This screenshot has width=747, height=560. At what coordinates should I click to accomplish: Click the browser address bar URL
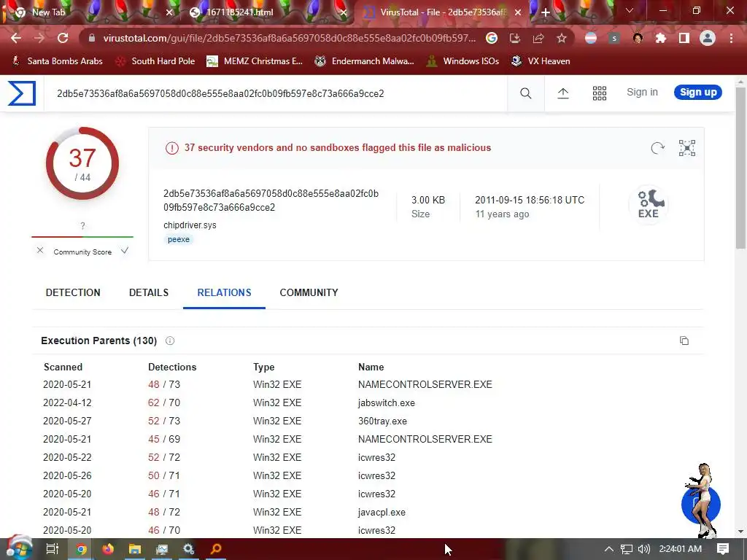click(289, 38)
